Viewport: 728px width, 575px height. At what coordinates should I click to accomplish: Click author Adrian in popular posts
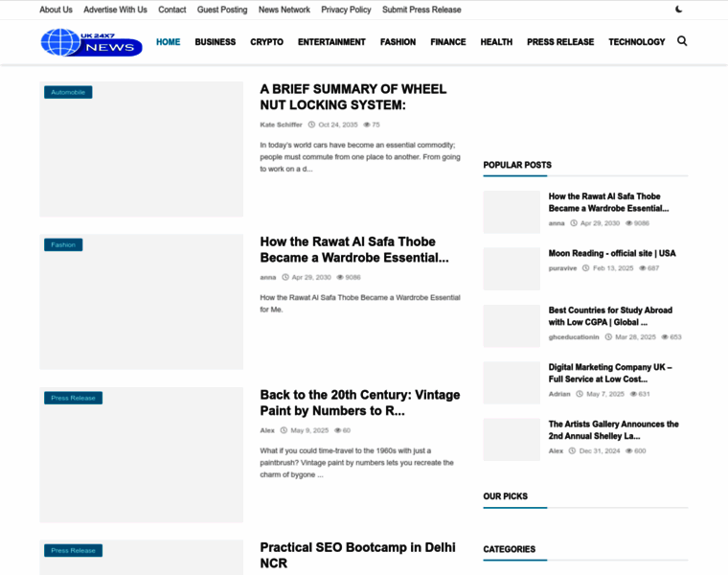(x=559, y=394)
